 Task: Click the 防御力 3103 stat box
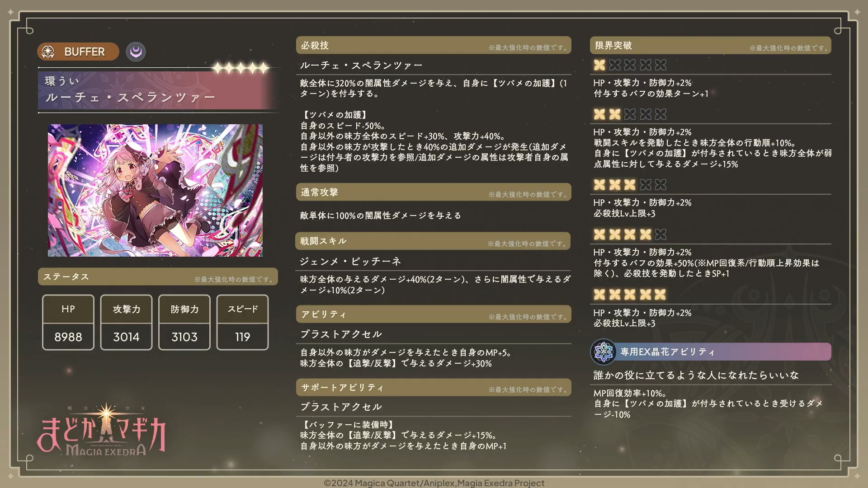pyautogui.click(x=184, y=323)
